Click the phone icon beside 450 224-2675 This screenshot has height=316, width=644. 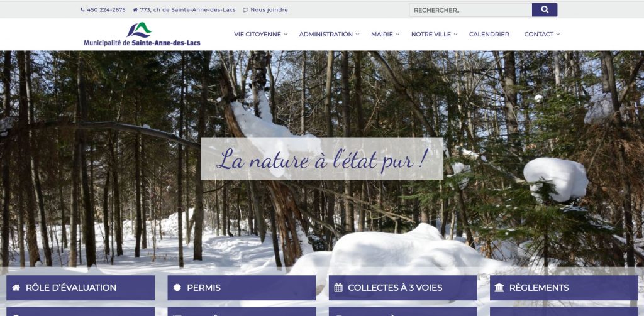click(82, 10)
